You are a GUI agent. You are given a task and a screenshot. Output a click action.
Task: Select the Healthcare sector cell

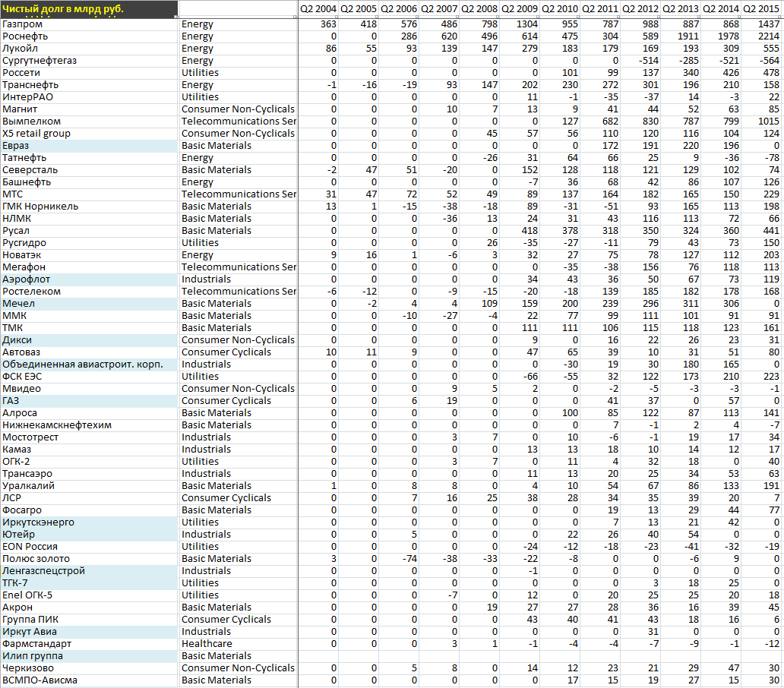[x=238, y=645]
